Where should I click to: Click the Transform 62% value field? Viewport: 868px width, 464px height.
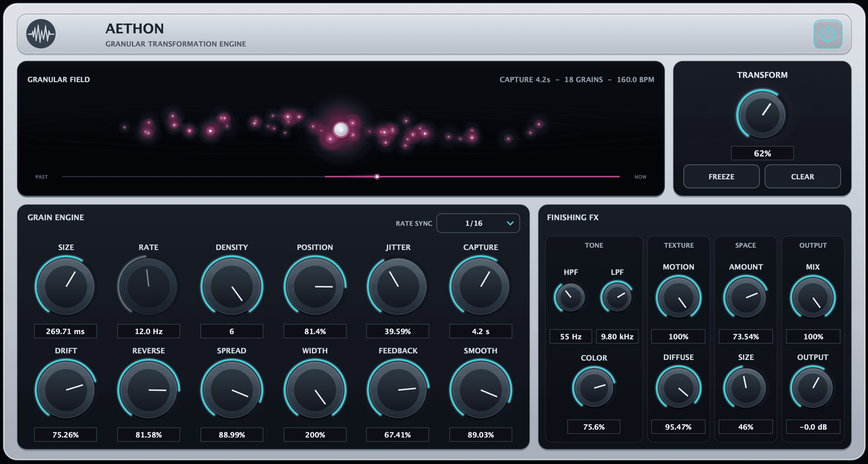coord(762,153)
